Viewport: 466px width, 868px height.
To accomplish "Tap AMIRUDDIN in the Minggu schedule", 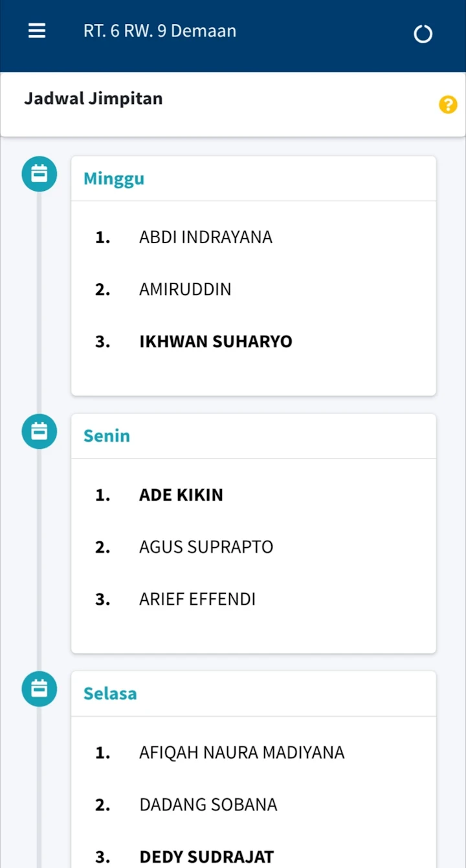I will click(185, 289).
